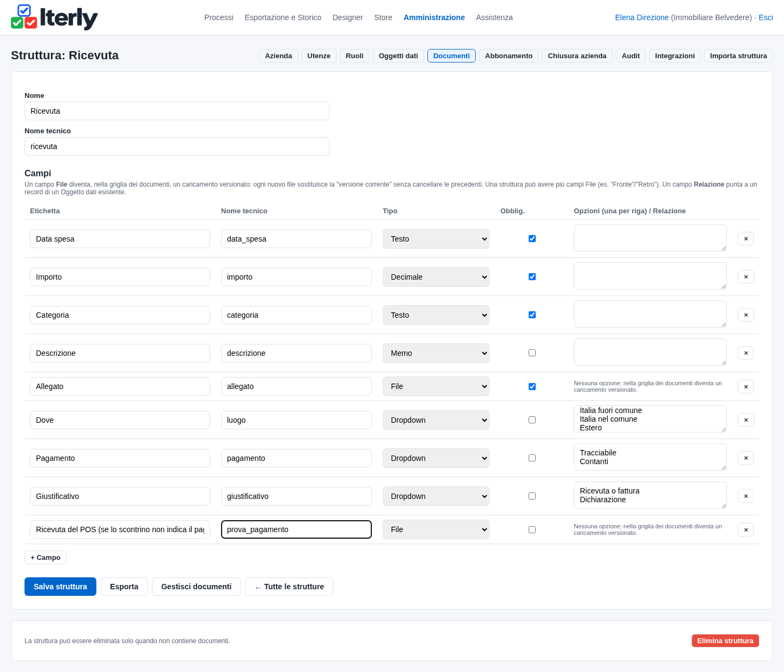Open Importo type dropdown

point(436,277)
